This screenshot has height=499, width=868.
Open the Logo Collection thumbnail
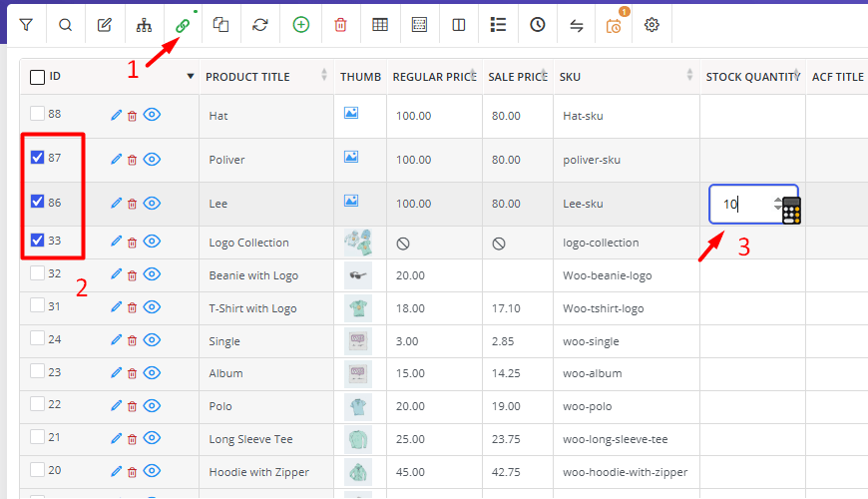click(x=357, y=243)
